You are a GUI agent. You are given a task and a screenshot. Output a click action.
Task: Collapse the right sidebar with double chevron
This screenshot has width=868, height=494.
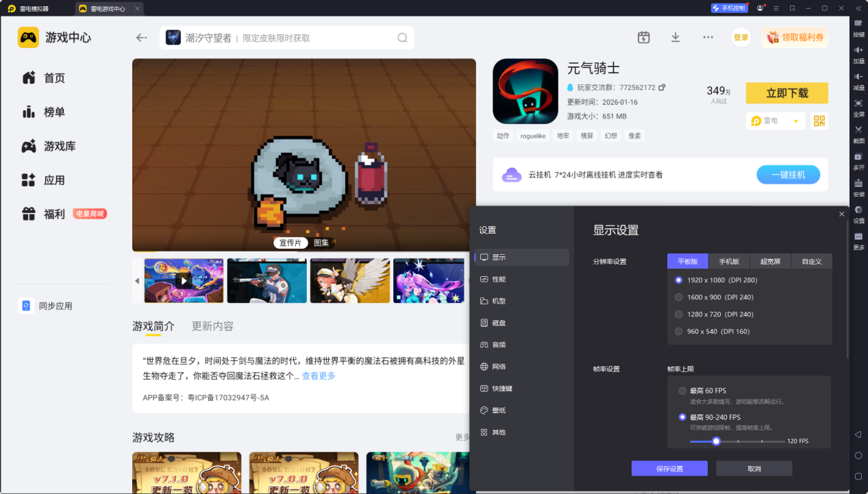tap(858, 8)
